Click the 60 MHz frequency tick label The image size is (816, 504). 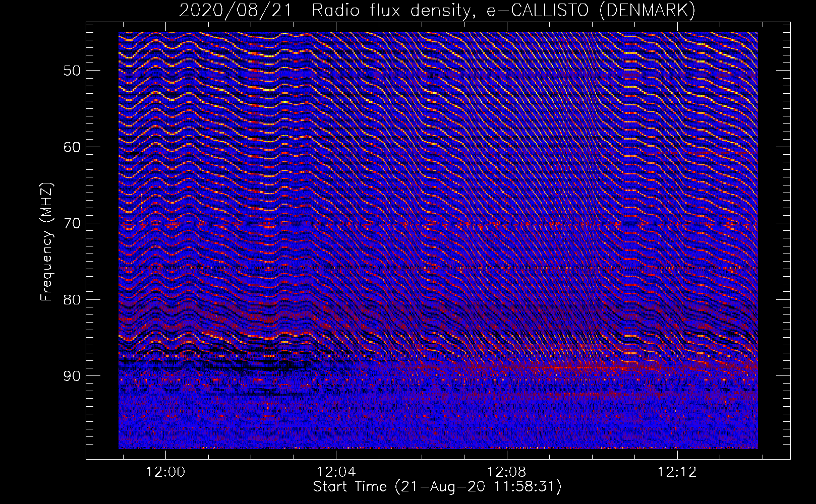point(72,147)
